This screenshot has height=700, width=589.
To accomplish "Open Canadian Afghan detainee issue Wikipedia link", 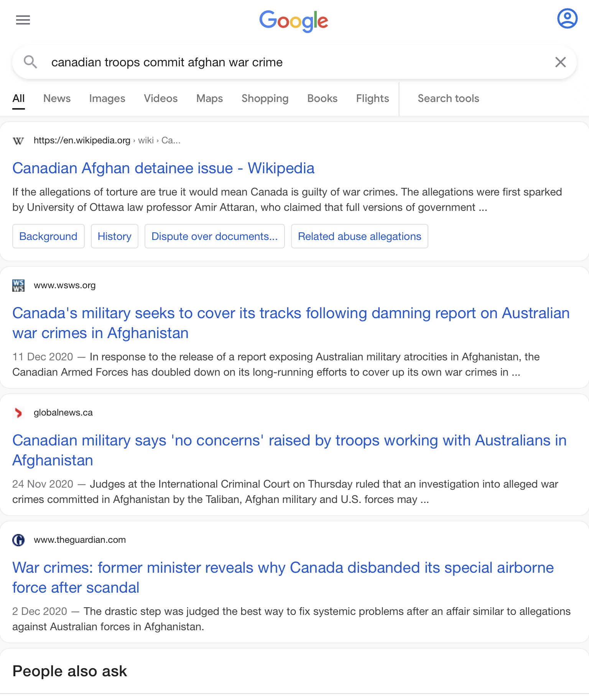I will [x=163, y=168].
